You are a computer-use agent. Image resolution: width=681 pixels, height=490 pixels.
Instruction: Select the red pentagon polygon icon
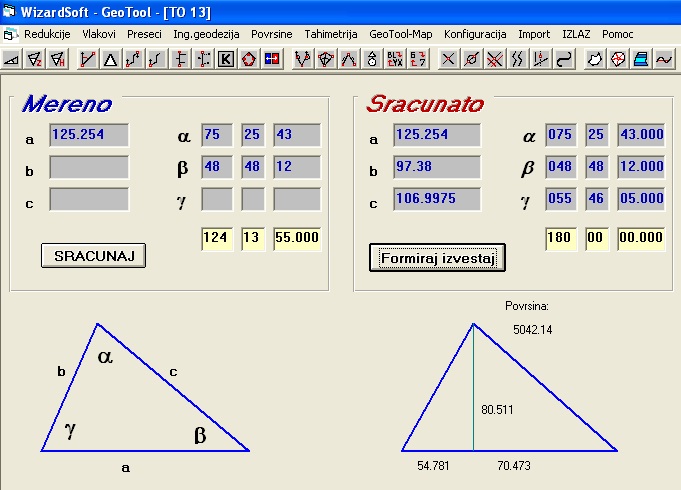coord(249,59)
